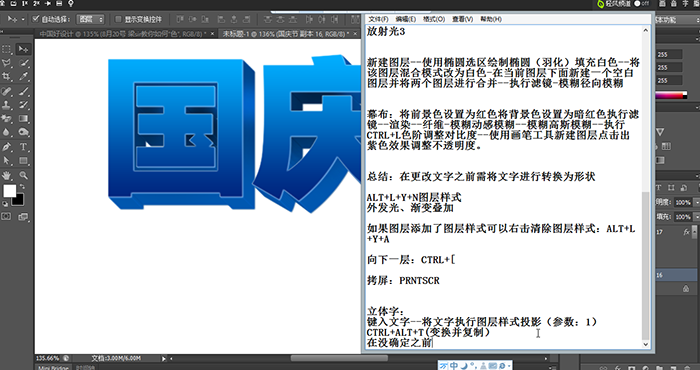
Task: Open the Mini Bridge panel tab
Action: pos(53,368)
